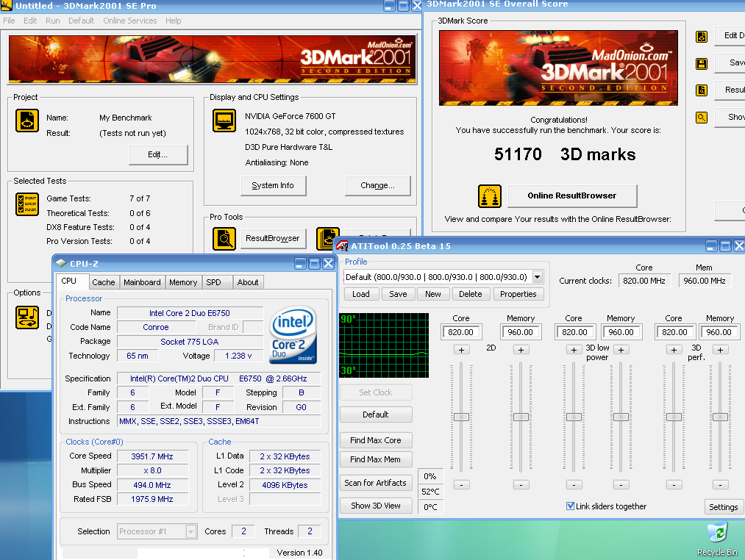Click the Properties button in ATITool

click(518, 294)
